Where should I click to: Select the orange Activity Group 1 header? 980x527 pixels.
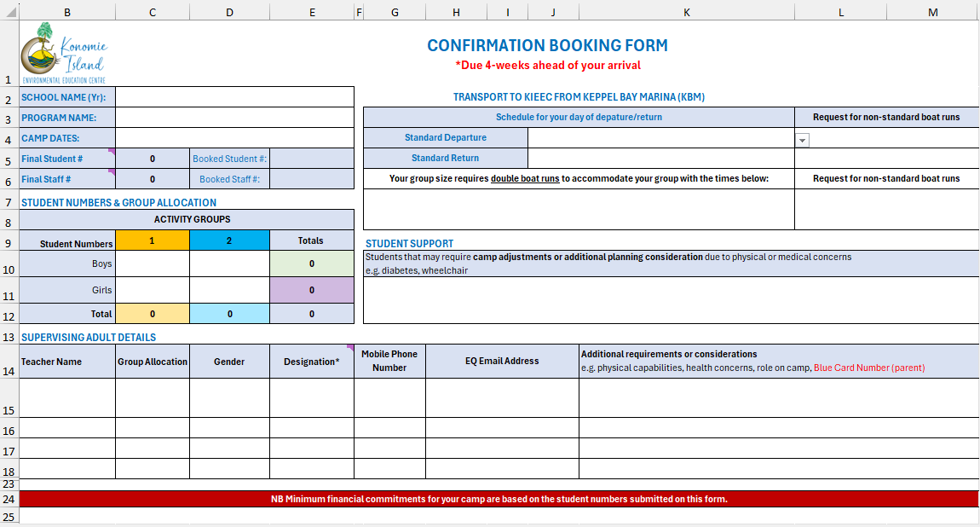tap(152, 240)
